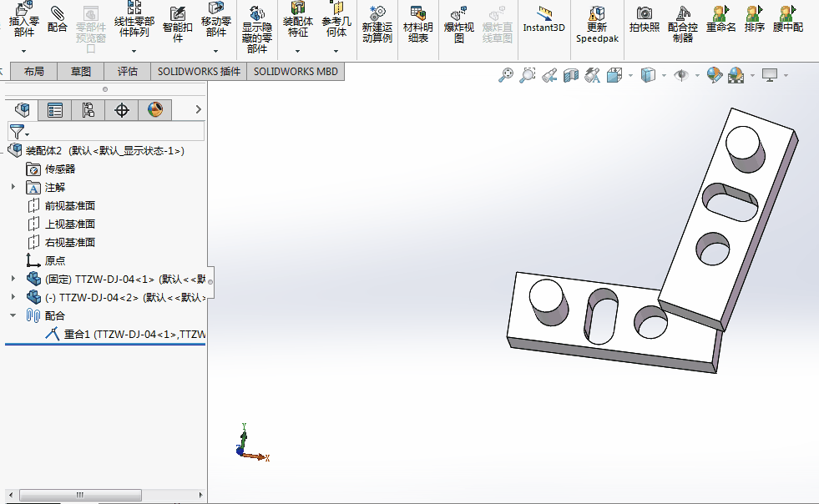Open Hide/Show Items dropdown arrow
The width and height of the screenshot is (819, 504).
(697, 76)
